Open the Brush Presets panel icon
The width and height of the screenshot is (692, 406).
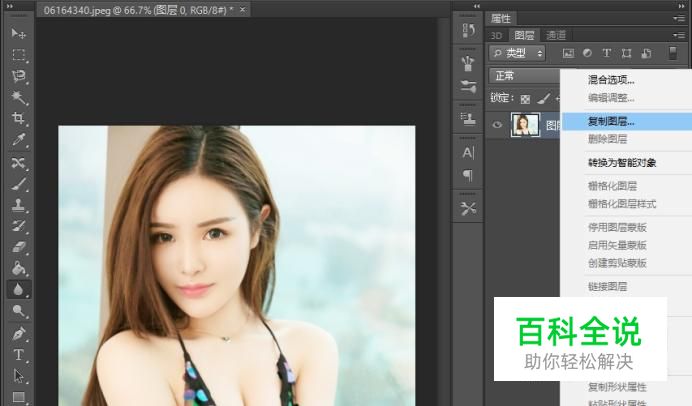tap(468, 63)
